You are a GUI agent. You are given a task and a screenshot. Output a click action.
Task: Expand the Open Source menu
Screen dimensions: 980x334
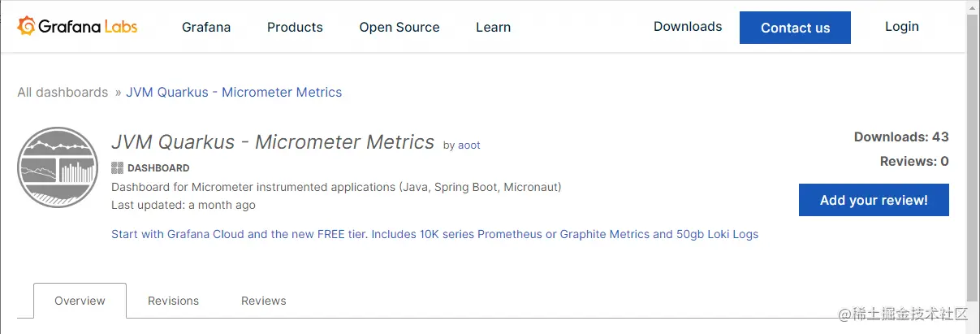[399, 27]
